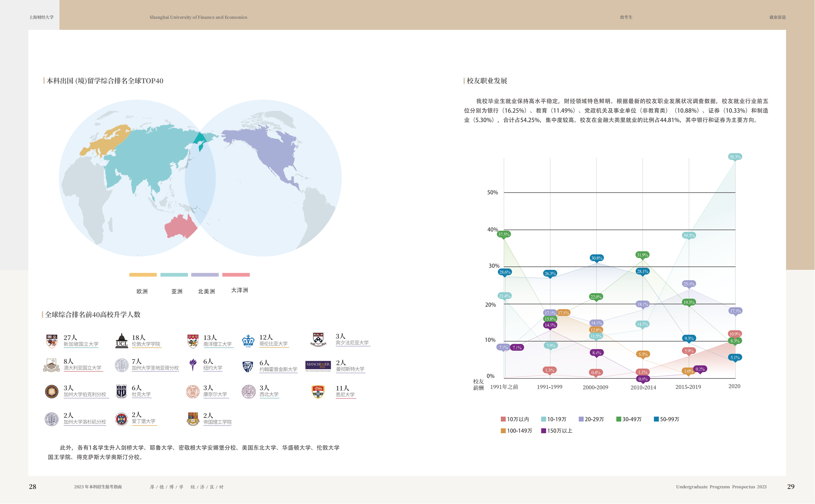Click the Imperial College crest icon
The width and height of the screenshot is (815, 504).
[x=193, y=419]
